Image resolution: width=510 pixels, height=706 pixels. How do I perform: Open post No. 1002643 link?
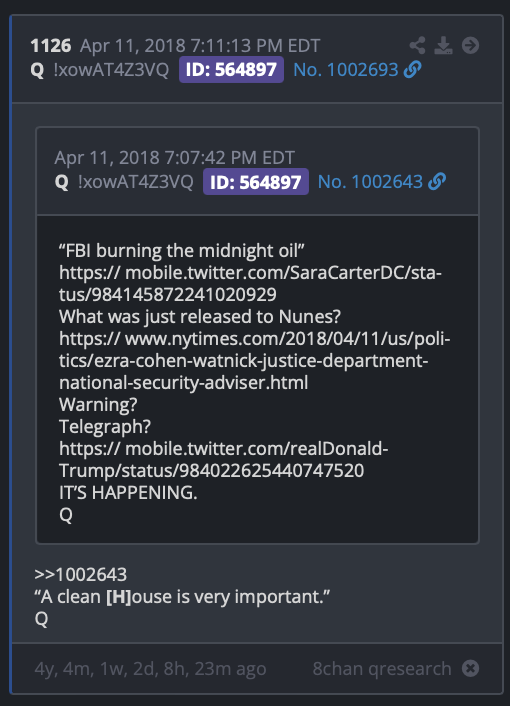pos(370,182)
